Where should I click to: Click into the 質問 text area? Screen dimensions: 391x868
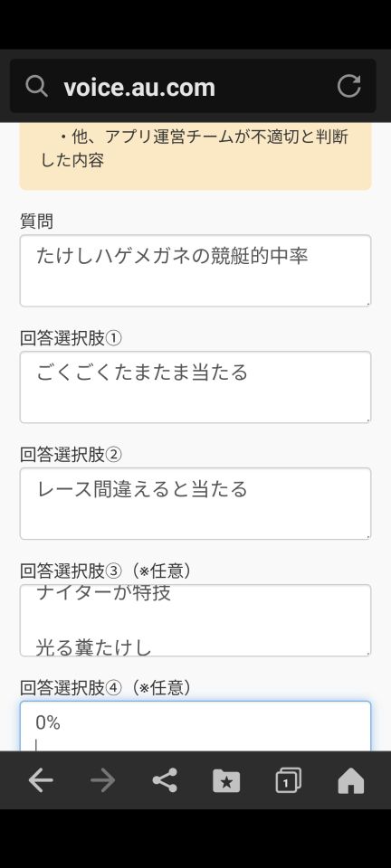pos(195,270)
